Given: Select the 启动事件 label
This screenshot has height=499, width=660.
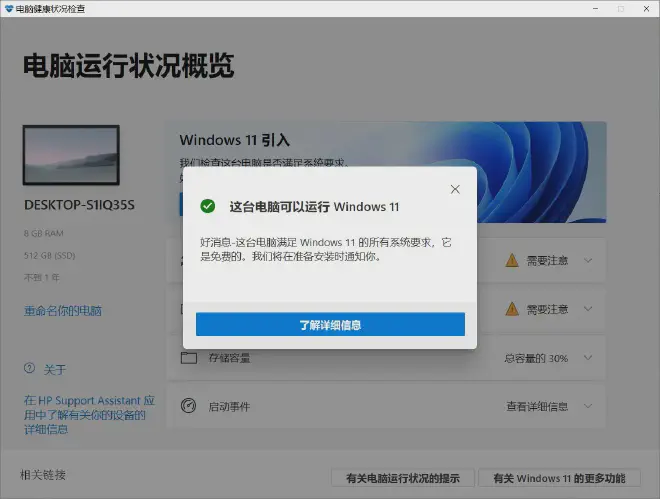Looking at the screenshot, I should pyautogui.click(x=229, y=407).
